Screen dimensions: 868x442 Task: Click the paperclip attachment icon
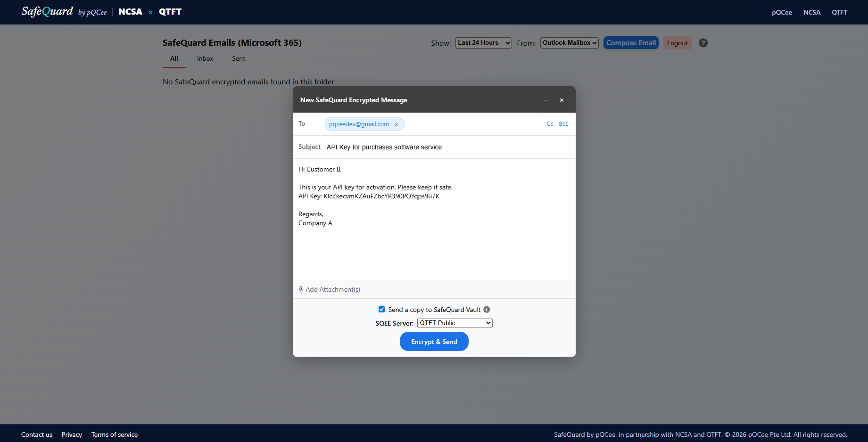[x=301, y=289]
